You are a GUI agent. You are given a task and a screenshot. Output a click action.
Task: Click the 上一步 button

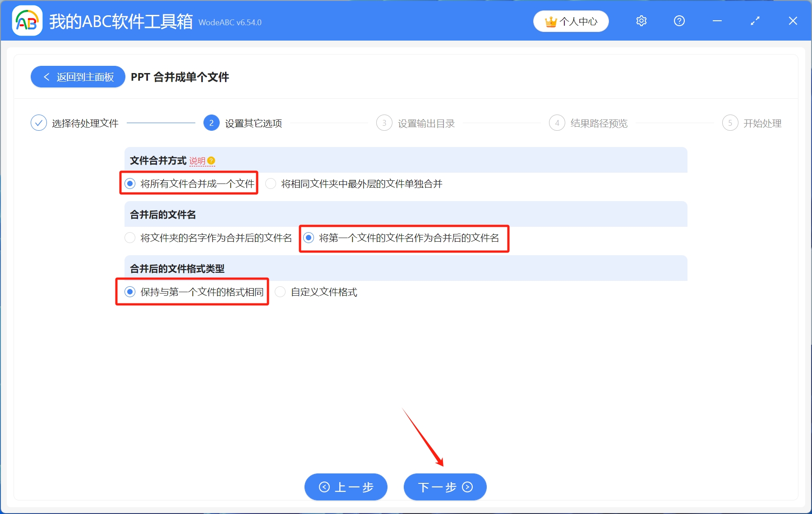pyautogui.click(x=346, y=487)
